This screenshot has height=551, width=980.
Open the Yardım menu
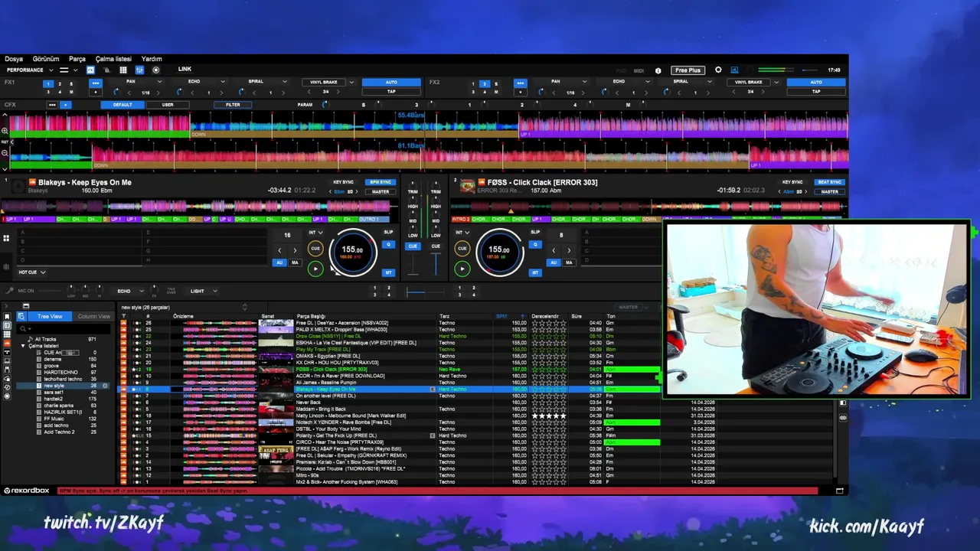152,59
